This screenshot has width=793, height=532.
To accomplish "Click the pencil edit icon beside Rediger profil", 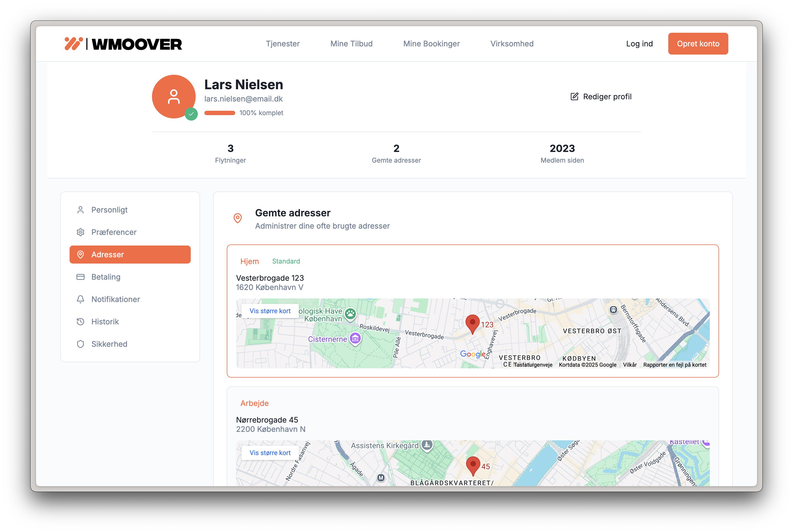I will (574, 97).
